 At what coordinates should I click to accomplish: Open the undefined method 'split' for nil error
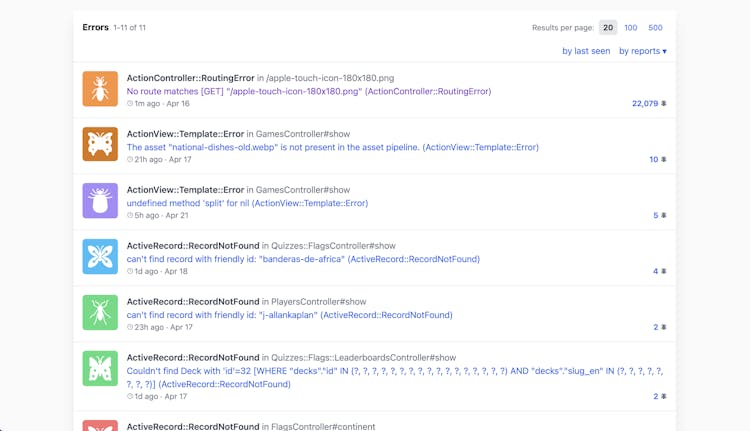point(247,203)
